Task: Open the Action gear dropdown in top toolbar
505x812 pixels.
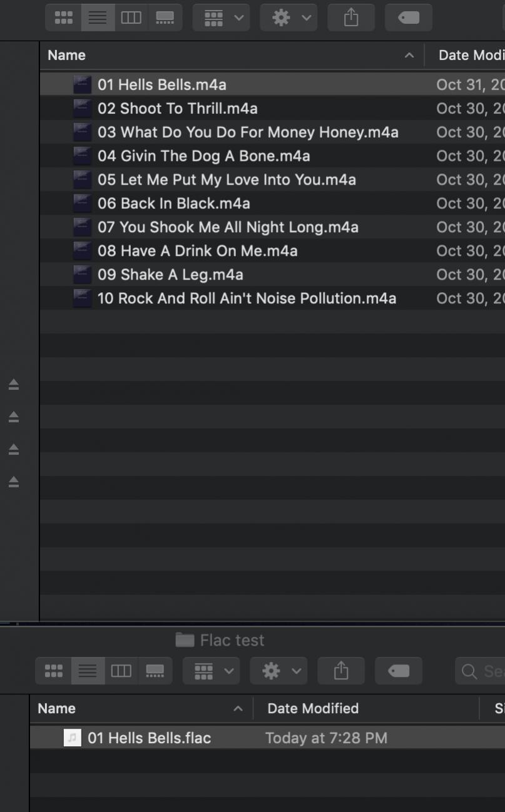Action: click(289, 18)
